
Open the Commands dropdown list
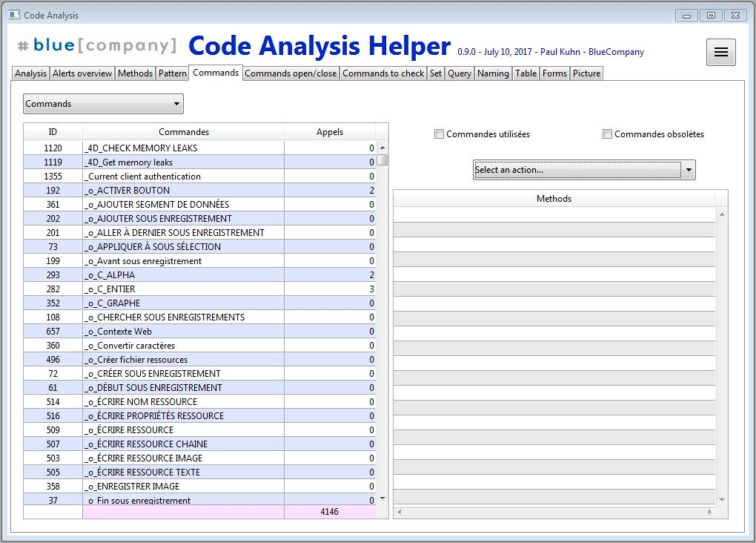[103, 104]
